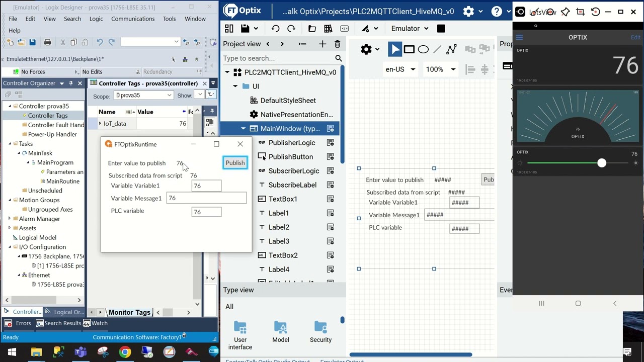The image size is (644, 362).
Task: Collapse the MainWindow tree node
Action: [243, 129]
